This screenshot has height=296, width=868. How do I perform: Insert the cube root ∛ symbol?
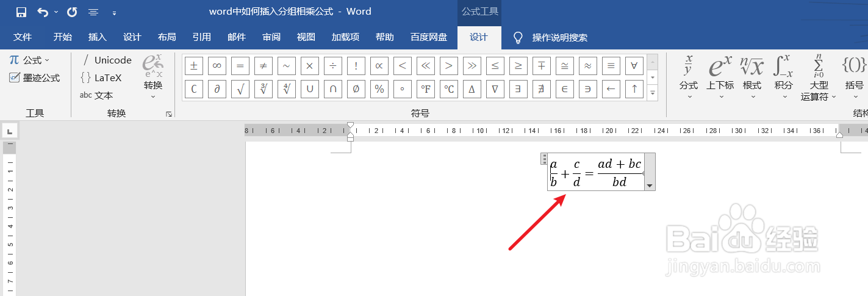[264, 89]
